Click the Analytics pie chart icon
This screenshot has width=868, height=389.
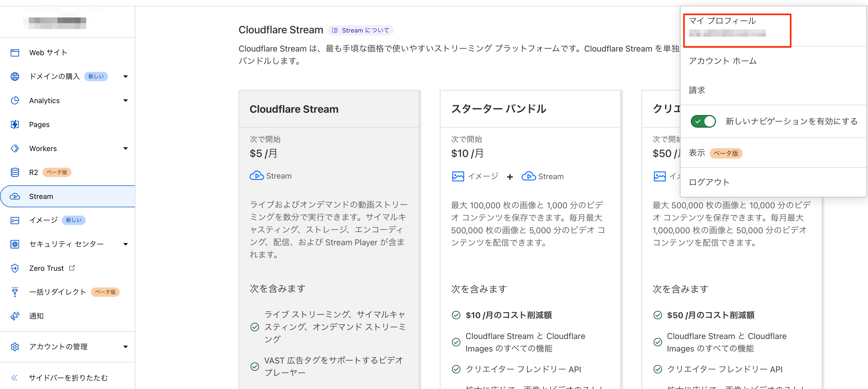tap(15, 100)
